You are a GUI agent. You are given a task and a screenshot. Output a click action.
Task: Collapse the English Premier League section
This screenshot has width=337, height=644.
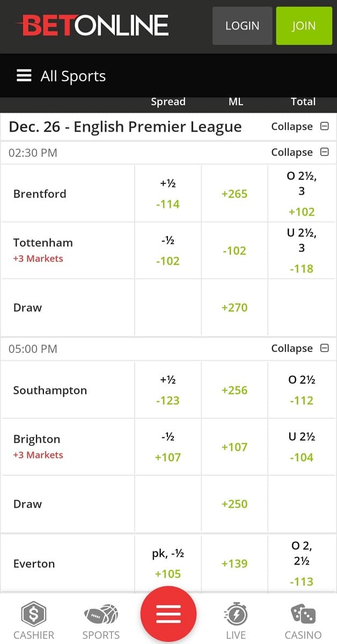click(x=300, y=127)
